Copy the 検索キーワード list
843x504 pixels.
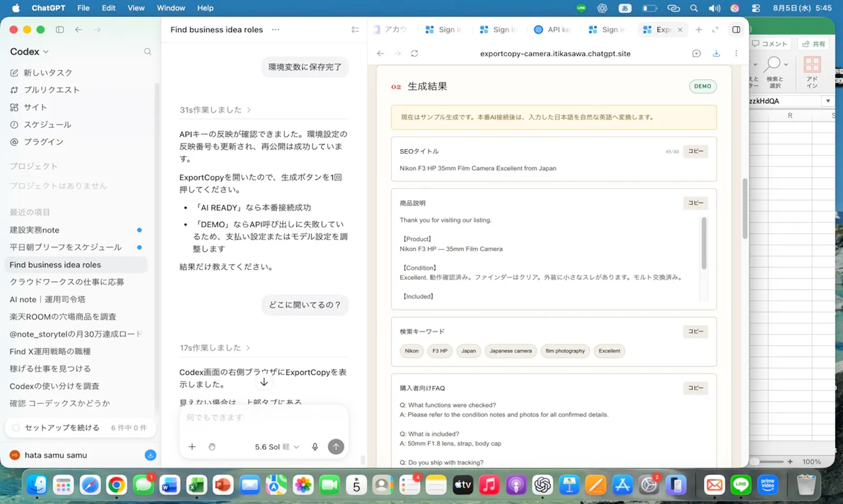[x=695, y=331]
